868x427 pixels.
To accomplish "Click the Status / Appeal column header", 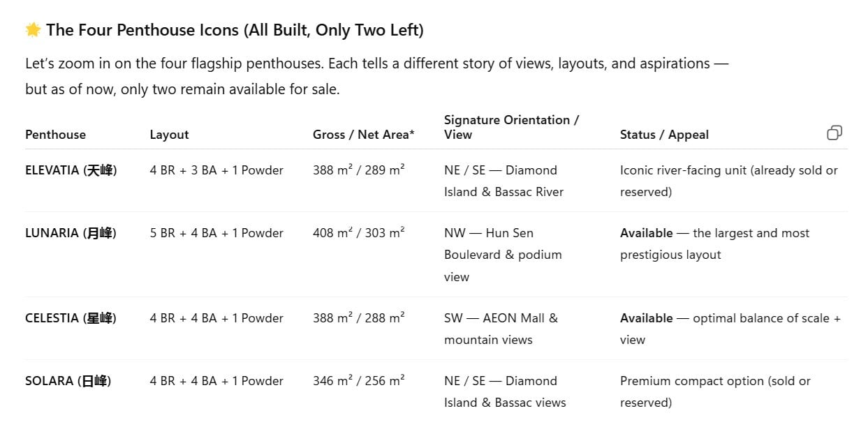I will (664, 135).
